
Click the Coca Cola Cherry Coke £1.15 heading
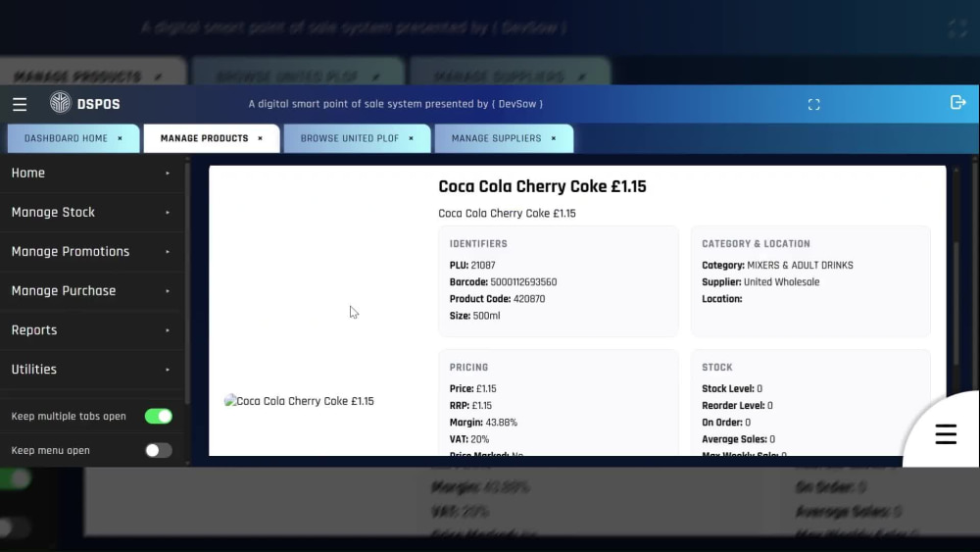(x=542, y=186)
